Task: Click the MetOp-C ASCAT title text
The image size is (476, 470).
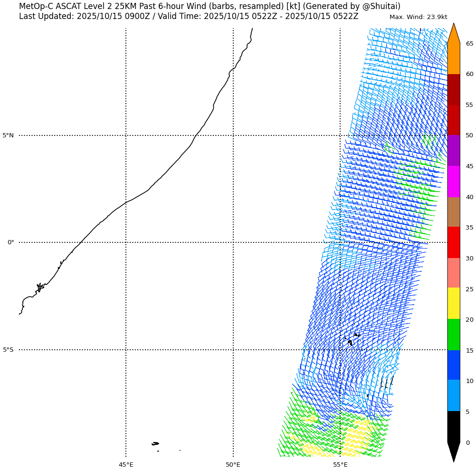Action: [x=209, y=6]
